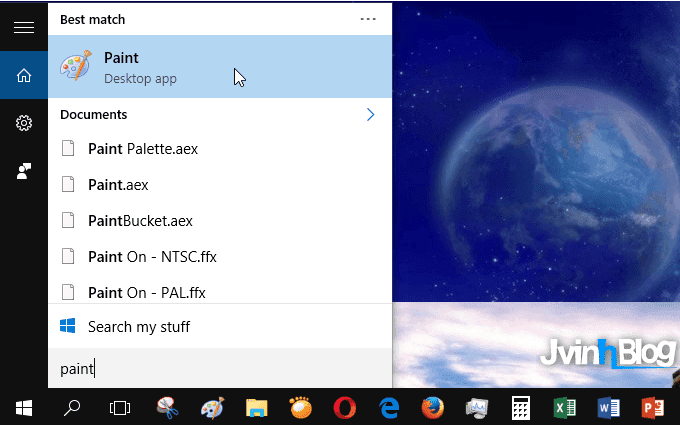This screenshot has height=425, width=680.
Task: Open Paint Palette.aex document
Action: [x=220, y=149]
